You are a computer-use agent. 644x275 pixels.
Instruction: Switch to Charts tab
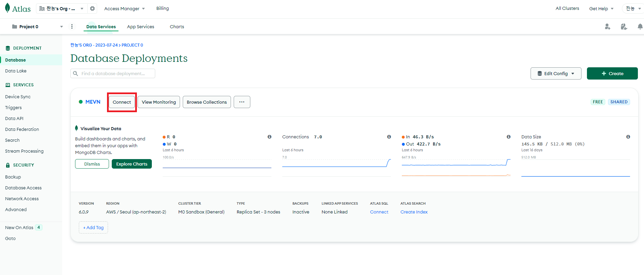[177, 27]
